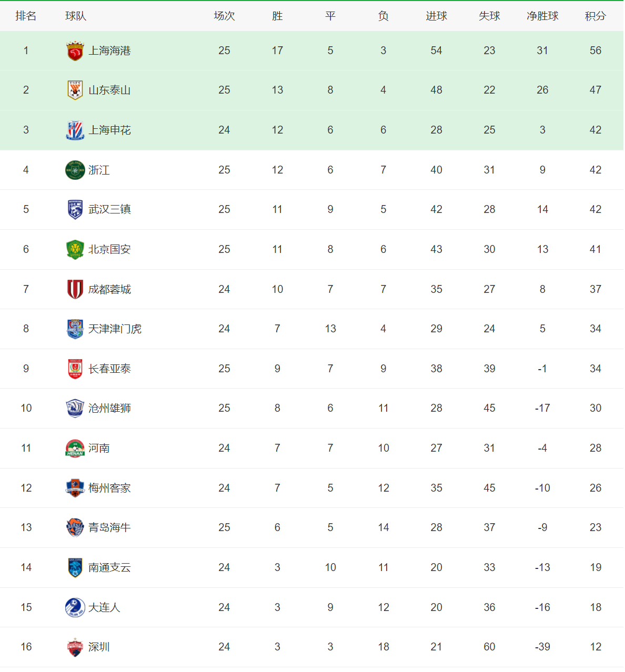Open the 长春亚泰 team name link
Viewport: 625px width, 672px height.
click(x=109, y=369)
